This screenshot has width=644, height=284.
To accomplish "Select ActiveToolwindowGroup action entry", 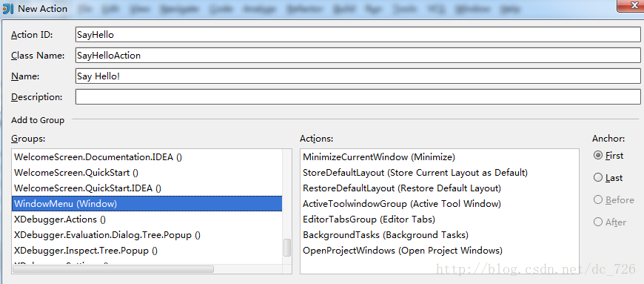I will pos(440,204).
